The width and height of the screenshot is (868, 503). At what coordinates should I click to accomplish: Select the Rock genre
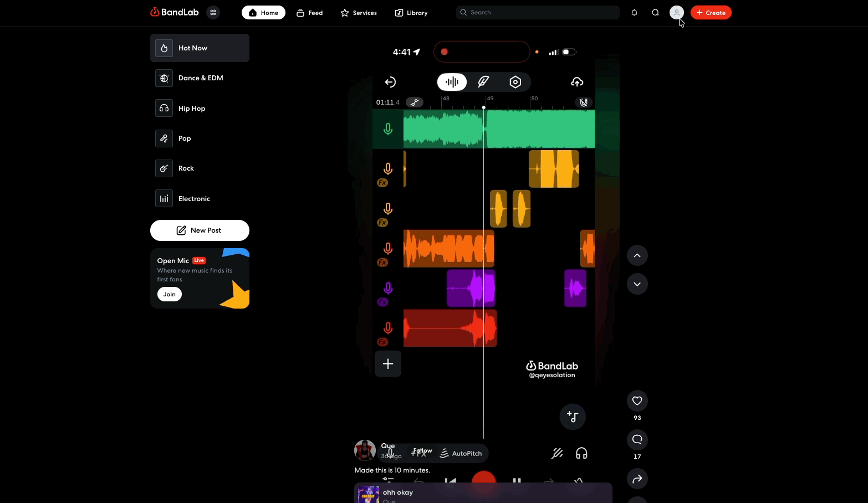coord(200,168)
